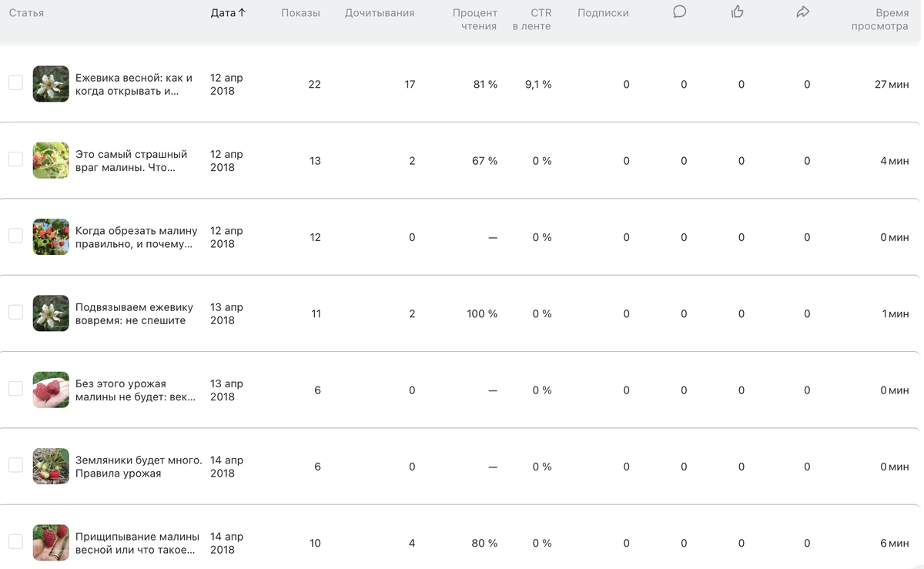
Task: Click the CTR в ленте header
Action: pos(532,19)
